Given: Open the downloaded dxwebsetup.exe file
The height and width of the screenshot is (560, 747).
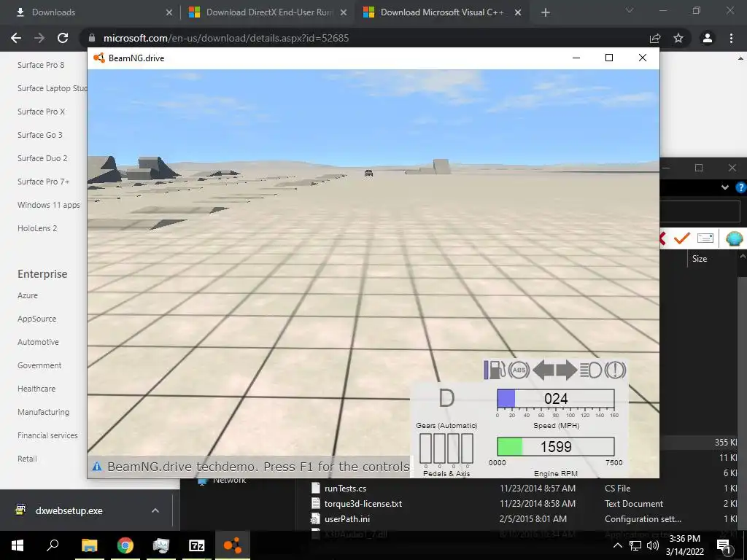Looking at the screenshot, I should (69, 510).
